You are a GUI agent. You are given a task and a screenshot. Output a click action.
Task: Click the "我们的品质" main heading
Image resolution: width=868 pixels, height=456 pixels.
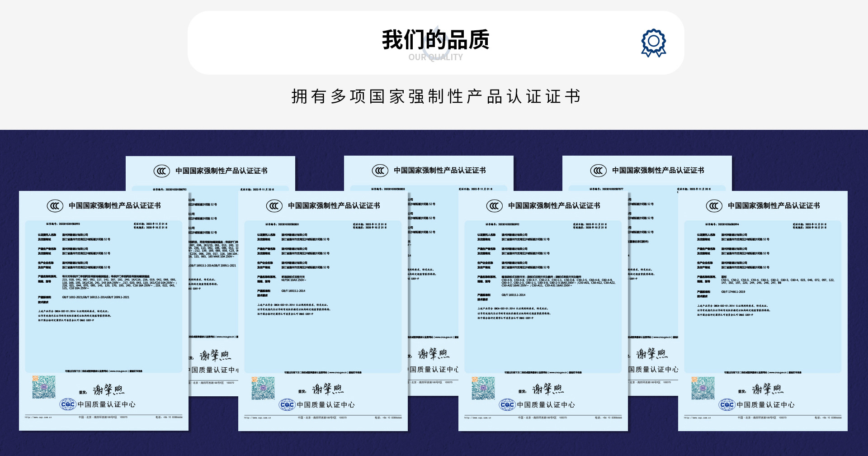(x=435, y=40)
